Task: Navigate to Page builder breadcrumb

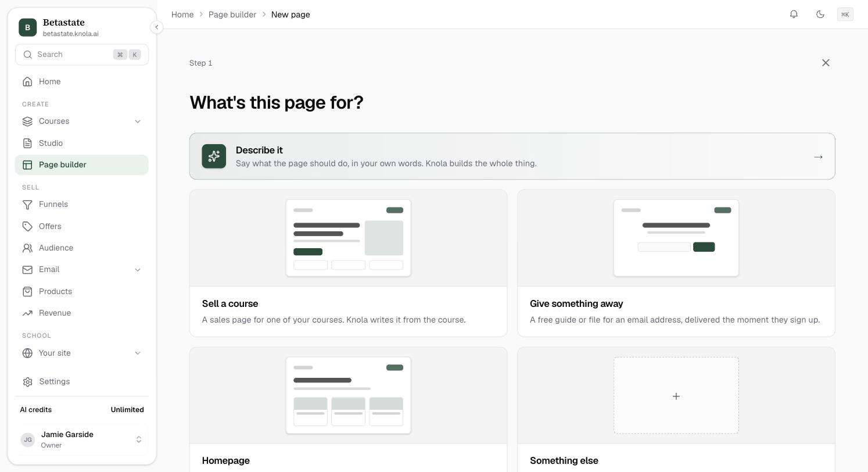Action: coord(232,15)
